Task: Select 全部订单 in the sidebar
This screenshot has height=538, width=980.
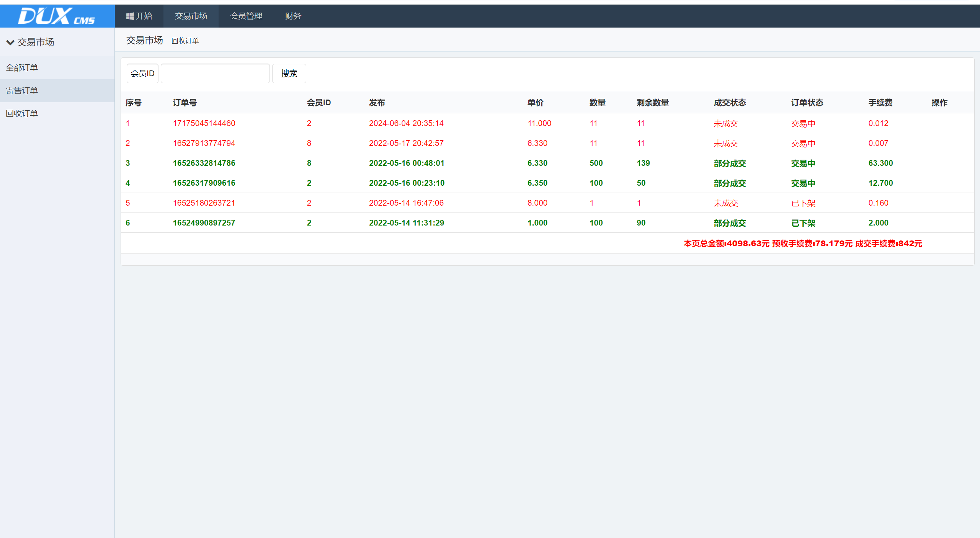Action: point(22,68)
